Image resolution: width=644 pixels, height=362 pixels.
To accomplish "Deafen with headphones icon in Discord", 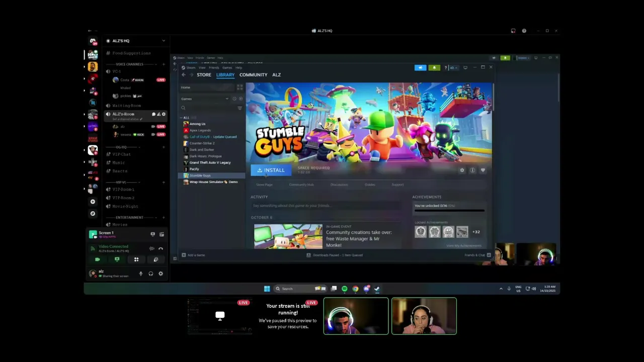I will (150, 274).
